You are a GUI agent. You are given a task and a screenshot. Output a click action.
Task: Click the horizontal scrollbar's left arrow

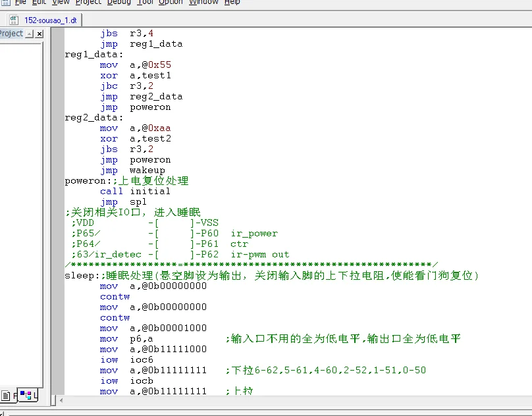point(62,400)
